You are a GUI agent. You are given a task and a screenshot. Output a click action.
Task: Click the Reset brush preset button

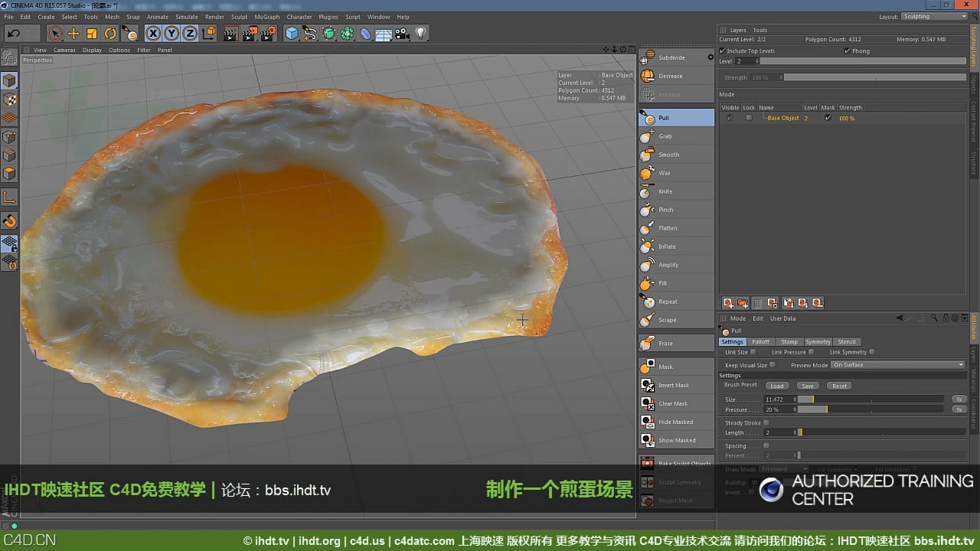tap(840, 386)
